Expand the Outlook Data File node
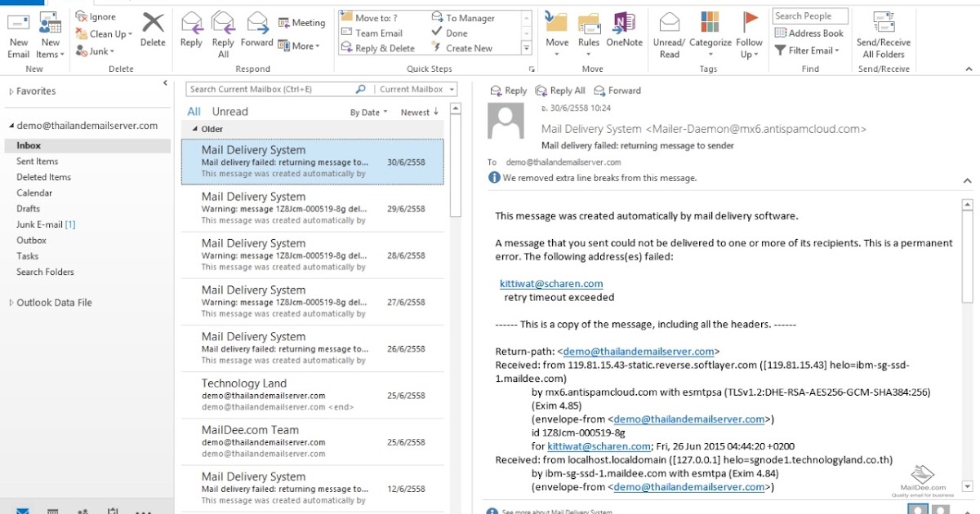The width and height of the screenshot is (980, 514). coord(11,303)
